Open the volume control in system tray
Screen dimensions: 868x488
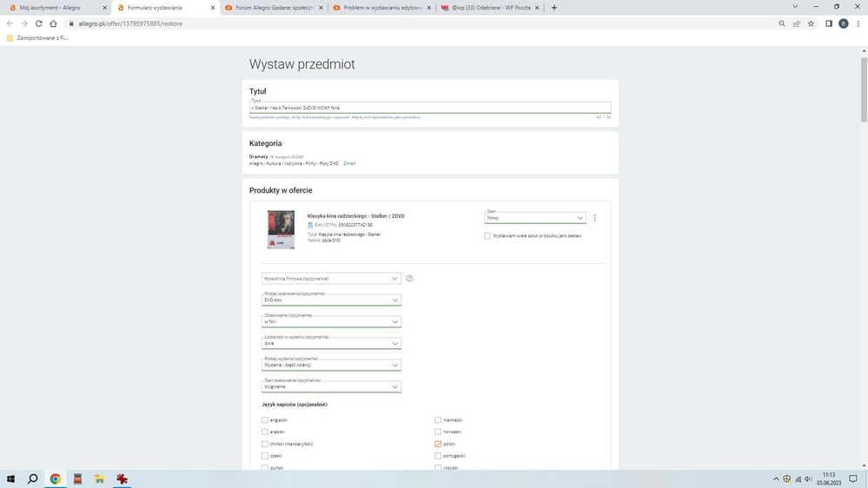808,479
